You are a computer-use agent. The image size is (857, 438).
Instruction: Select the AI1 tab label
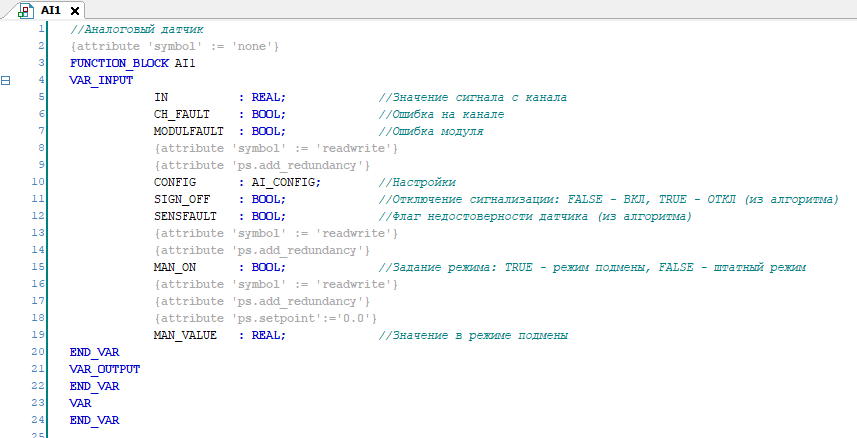point(51,10)
